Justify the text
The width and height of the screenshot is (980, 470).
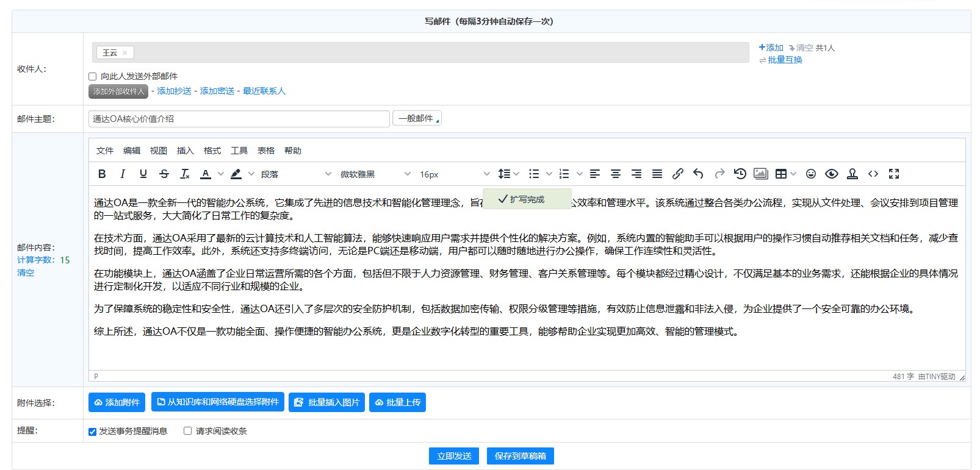pos(657,174)
